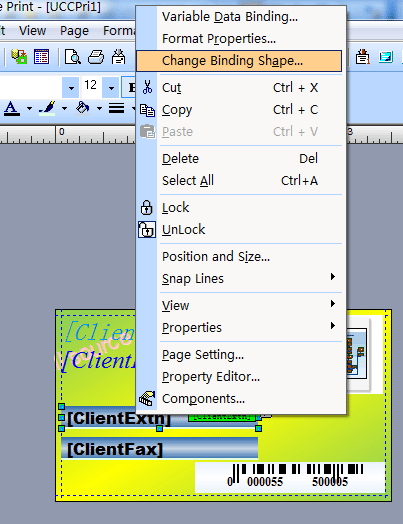Click the Lock padlock icon
Viewport: 403px width, 524px height.
[146, 208]
